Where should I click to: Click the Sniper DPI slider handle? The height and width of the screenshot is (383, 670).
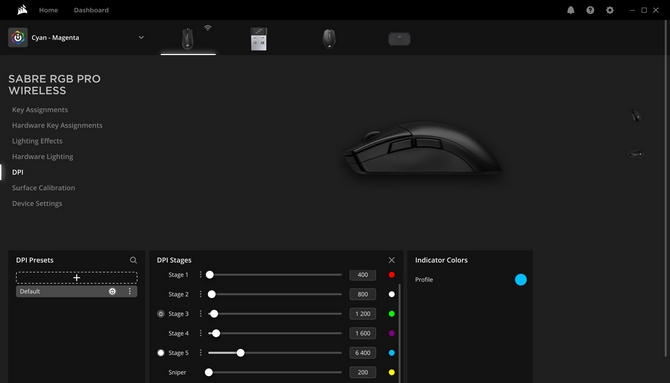(x=209, y=372)
